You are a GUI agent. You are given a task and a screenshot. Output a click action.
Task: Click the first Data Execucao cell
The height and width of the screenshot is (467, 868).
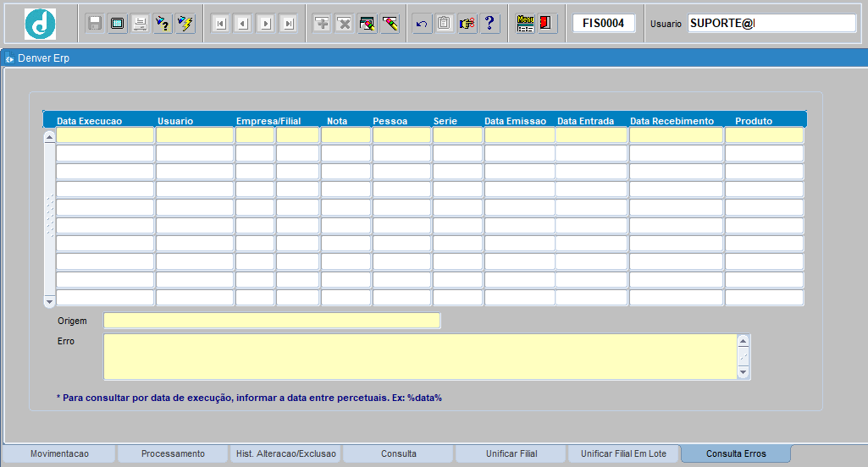pos(105,135)
